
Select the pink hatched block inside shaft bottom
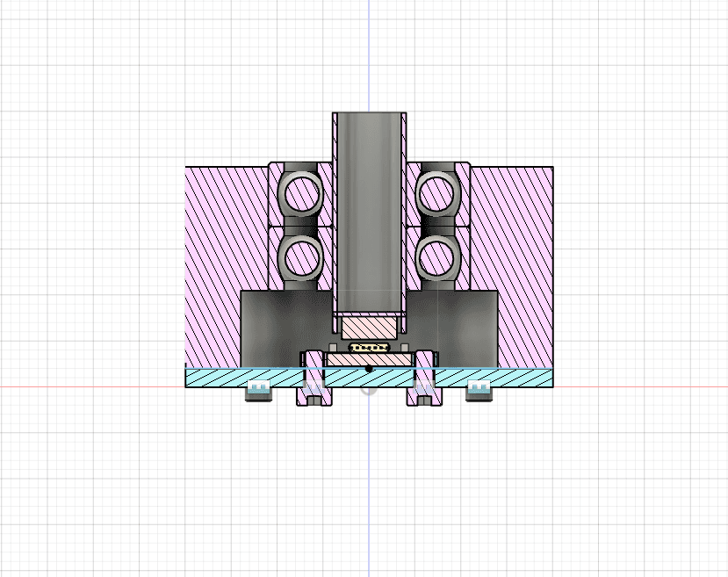click(x=369, y=328)
